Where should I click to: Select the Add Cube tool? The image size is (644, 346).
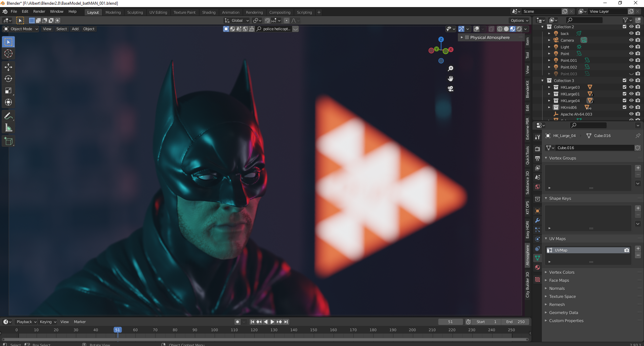tap(8, 141)
